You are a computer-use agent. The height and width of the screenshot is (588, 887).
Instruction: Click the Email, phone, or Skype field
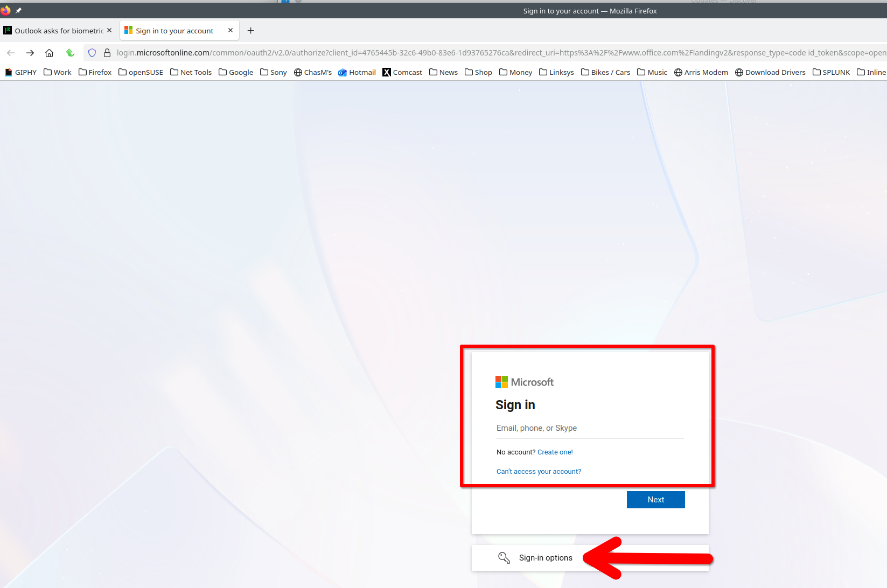(590, 429)
